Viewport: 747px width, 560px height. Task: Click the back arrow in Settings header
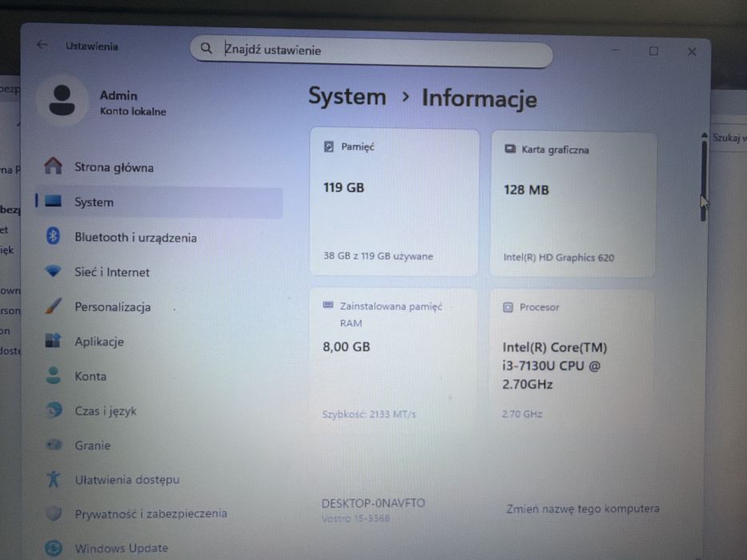tap(42, 45)
